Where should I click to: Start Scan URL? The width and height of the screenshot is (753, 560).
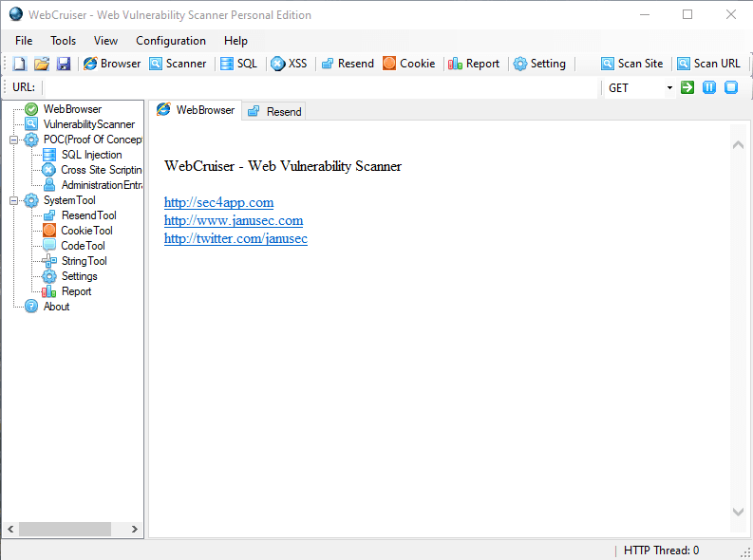[x=708, y=64]
